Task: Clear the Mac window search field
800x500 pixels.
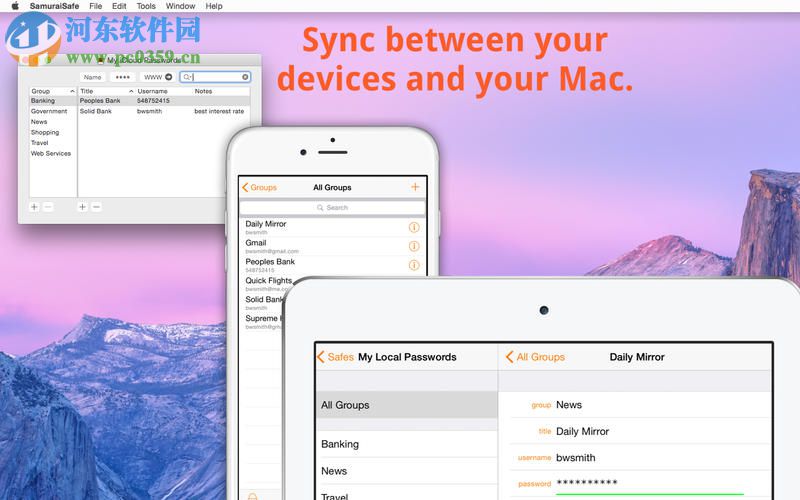Action: [x=245, y=77]
